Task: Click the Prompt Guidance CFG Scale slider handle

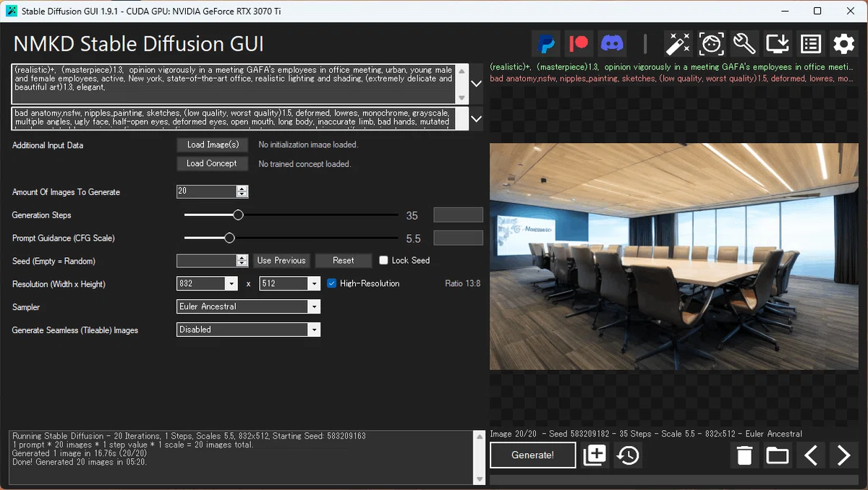Action: 229,238
